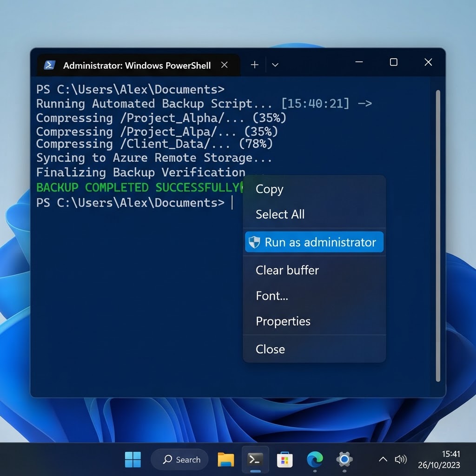
Task: Close the PowerShell window
Action: (428, 62)
